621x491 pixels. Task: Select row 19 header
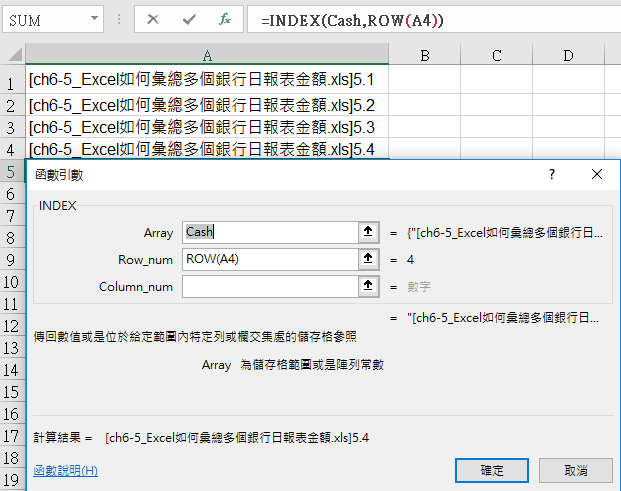(12, 480)
